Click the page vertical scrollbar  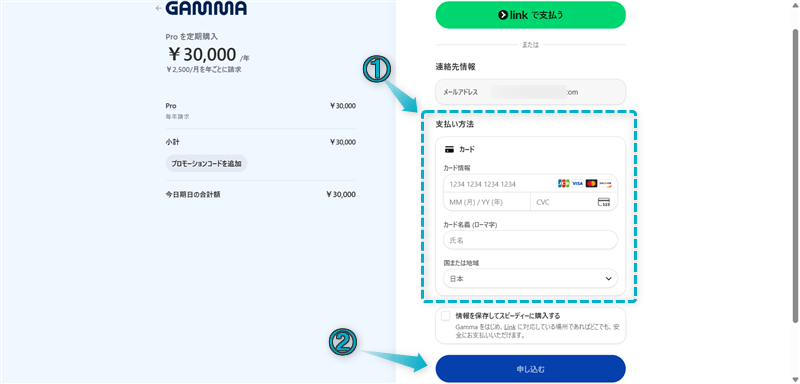coord(795,176)
